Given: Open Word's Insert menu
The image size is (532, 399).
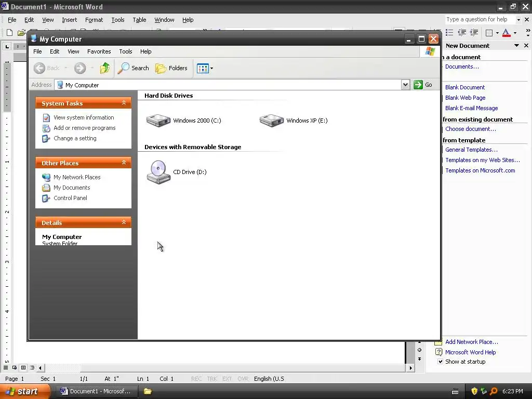Looking at the screenshot, I should coord(69,20).
